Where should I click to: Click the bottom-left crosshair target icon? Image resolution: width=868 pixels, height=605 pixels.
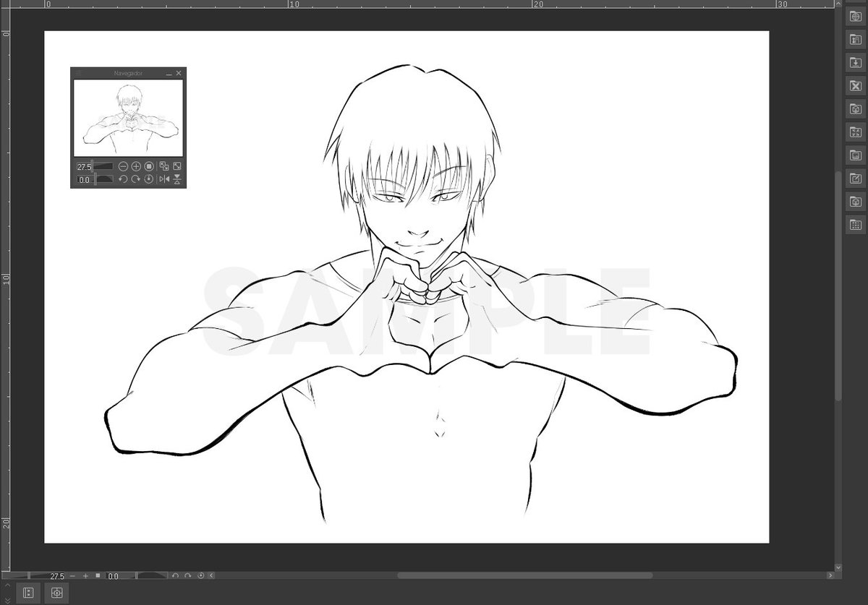click(x=56, y=593)
